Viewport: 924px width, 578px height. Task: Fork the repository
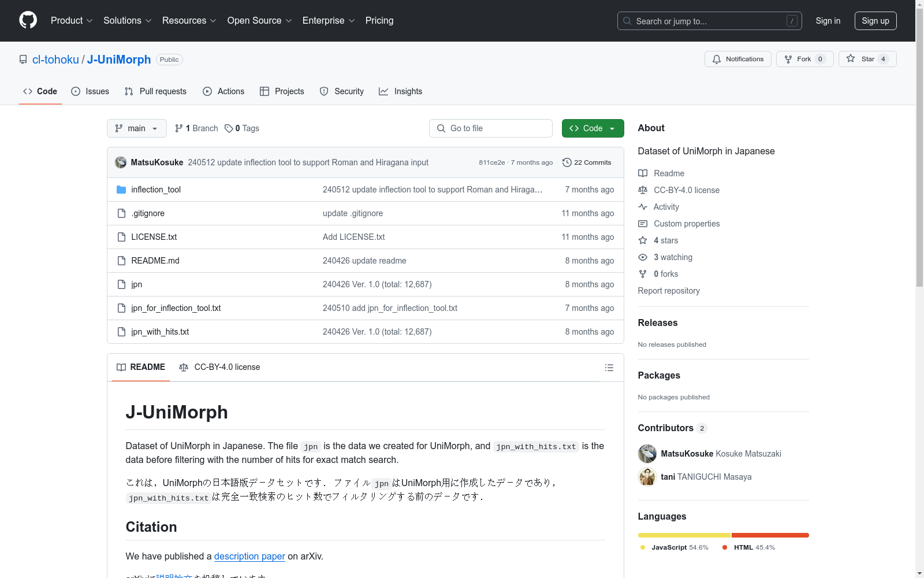[805, 59]
